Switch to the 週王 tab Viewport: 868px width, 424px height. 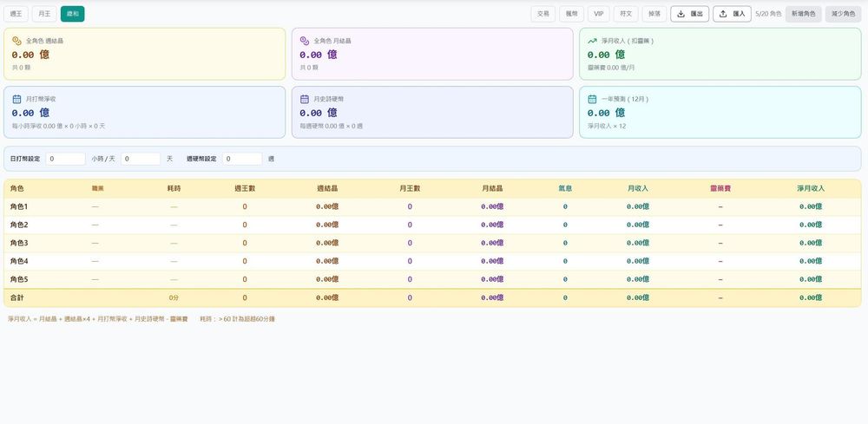pos(16,14)
